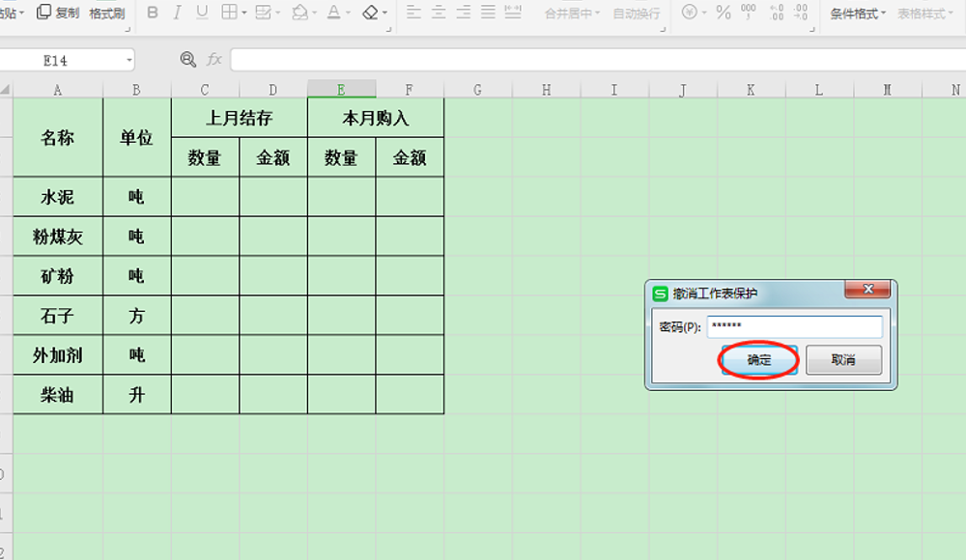Click the select-all corner of the sheet
The width and height of the screenshot is (966, 560).
pyautogui.click(x=6, y=90)
